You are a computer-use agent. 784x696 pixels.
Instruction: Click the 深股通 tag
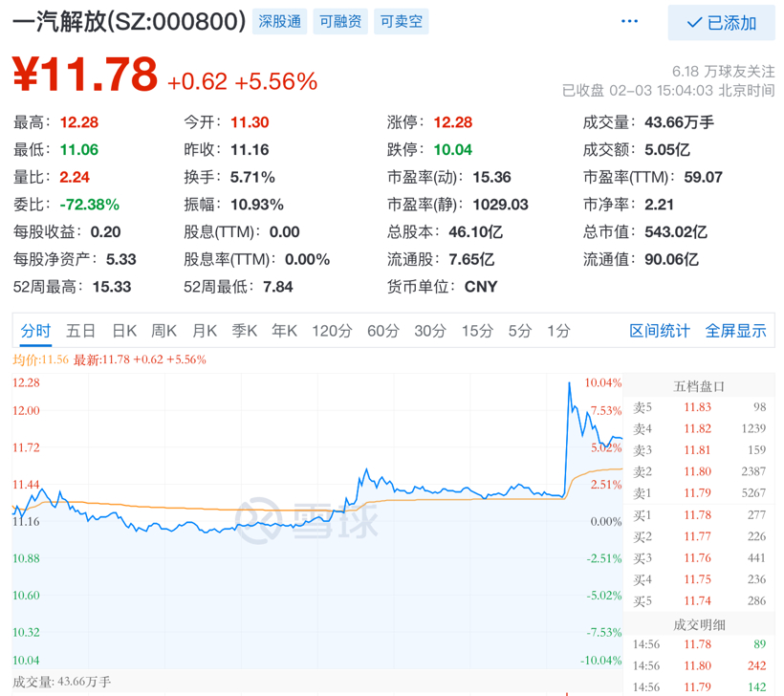point(279,21)
